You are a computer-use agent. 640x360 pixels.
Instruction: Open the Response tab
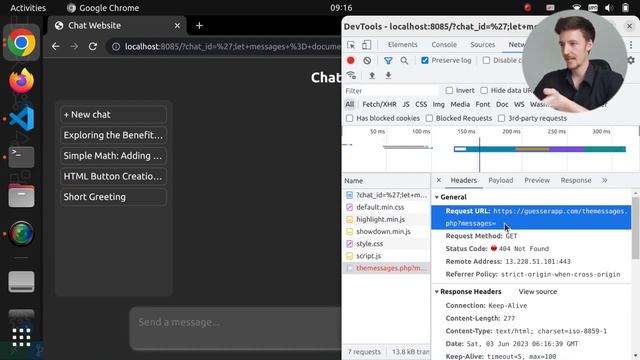tap(576, 180)
